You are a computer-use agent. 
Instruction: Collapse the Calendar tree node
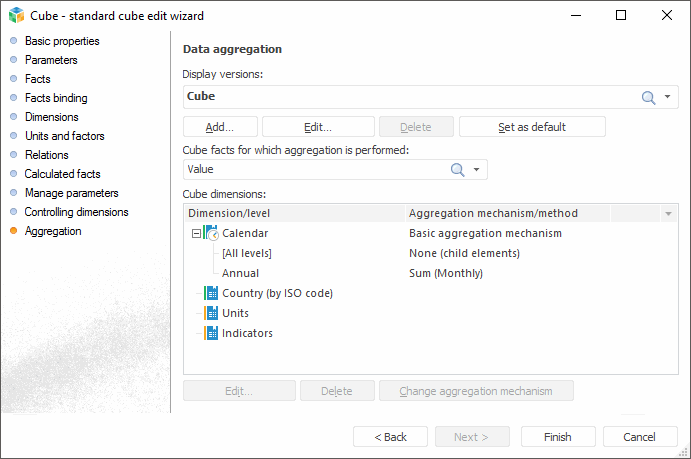[x=196, y=233]
